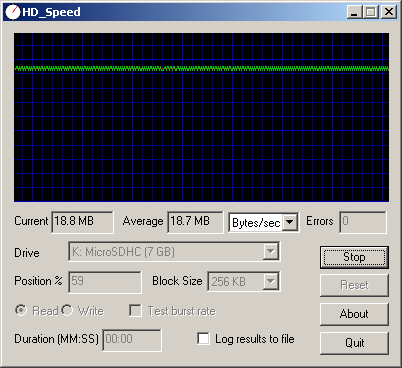Maximize the HD_Speed window

coord(370,12)
